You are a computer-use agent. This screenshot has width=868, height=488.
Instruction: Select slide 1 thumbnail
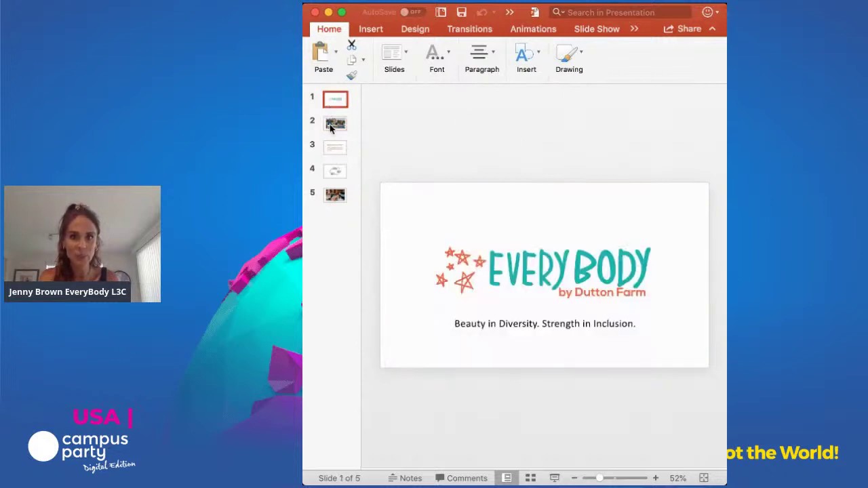click(335, 99)
